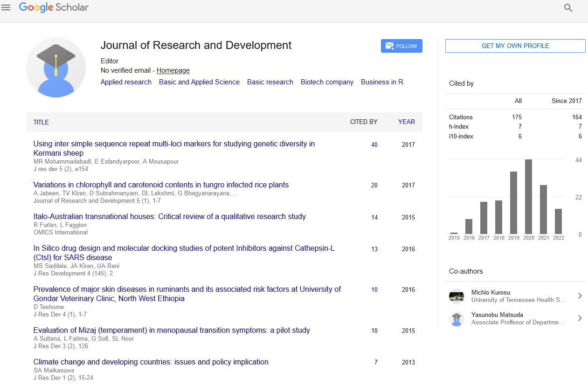Open the Homepage link

(173, 70)
